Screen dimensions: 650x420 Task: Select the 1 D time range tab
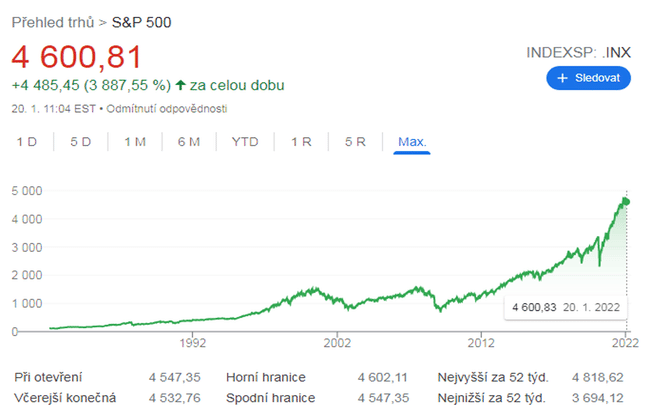(x=27, y=142)
